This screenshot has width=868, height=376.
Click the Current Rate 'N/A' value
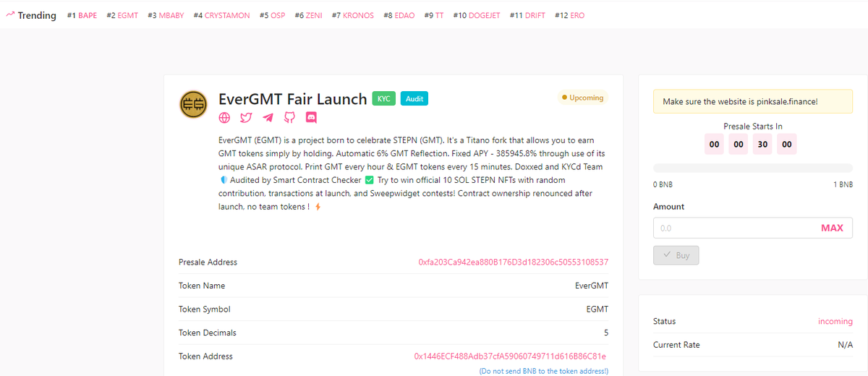(845, 345)
